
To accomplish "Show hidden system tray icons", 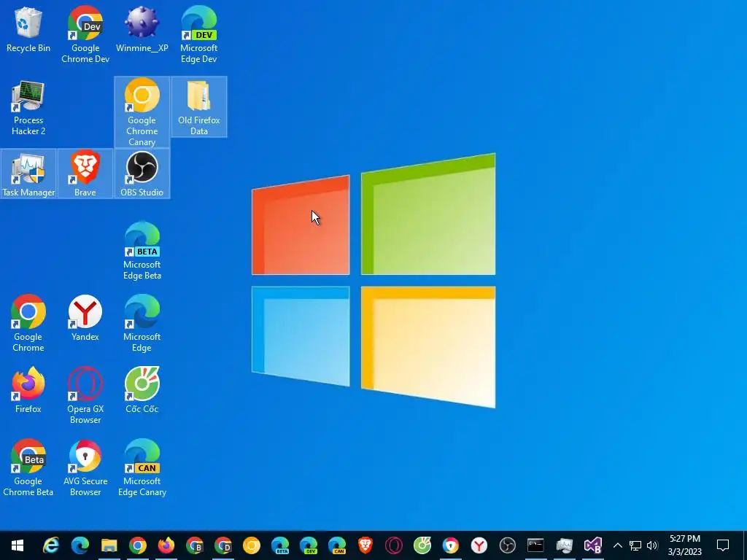I will coord(617,545).
